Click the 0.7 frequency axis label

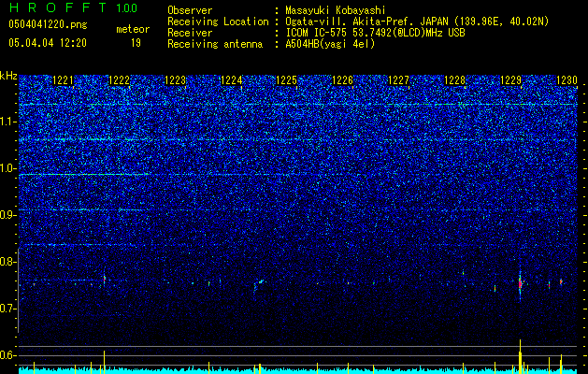tap(8, 309)
